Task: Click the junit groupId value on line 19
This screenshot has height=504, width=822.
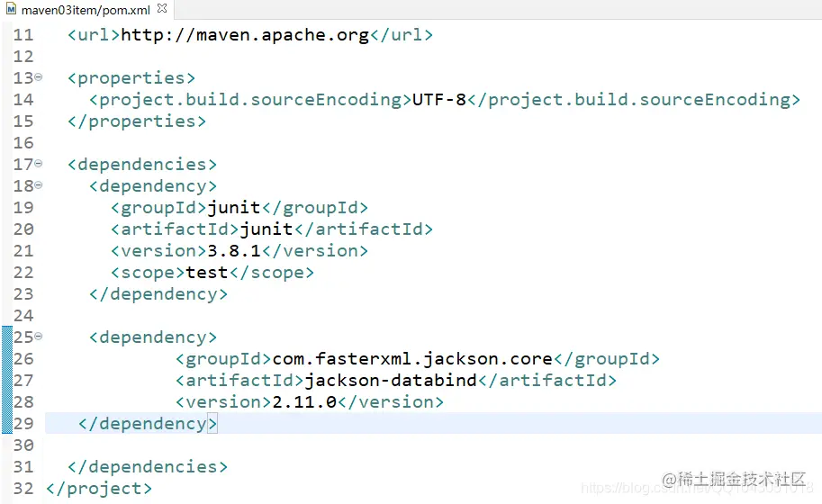Action: (234, 208)
